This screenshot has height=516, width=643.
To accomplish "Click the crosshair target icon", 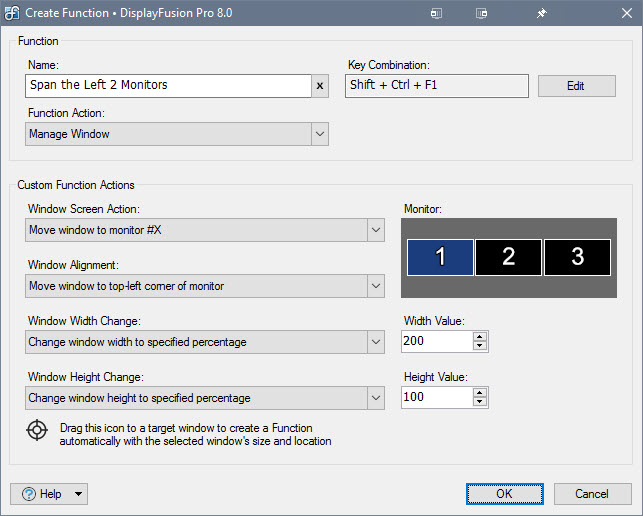I will (37, 431).
